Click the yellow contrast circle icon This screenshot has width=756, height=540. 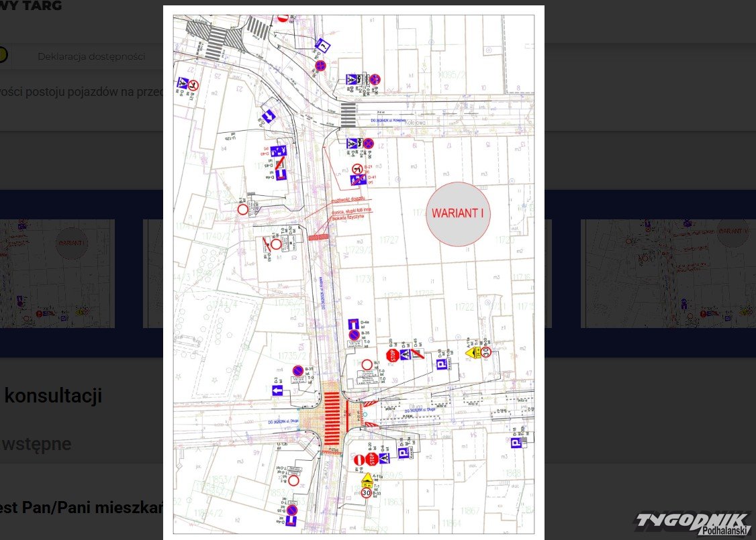[2, 54]
